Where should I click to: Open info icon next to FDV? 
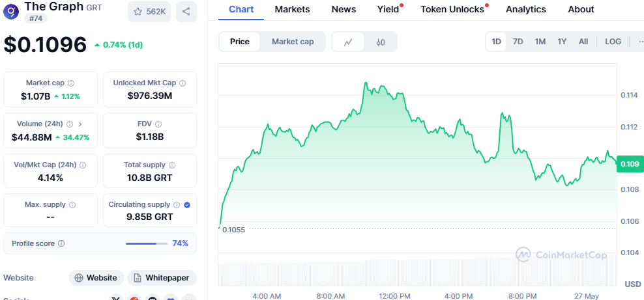click(x=158, y=124)
